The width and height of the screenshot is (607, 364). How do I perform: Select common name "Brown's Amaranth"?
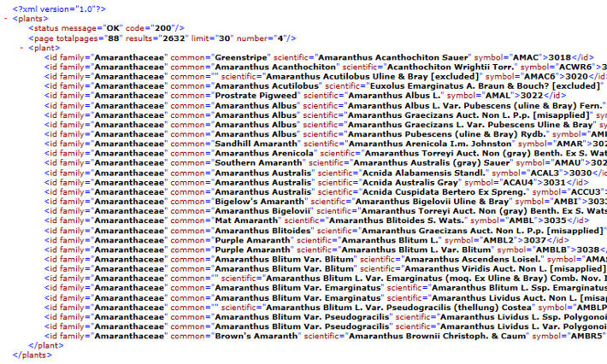coord(256,336)
